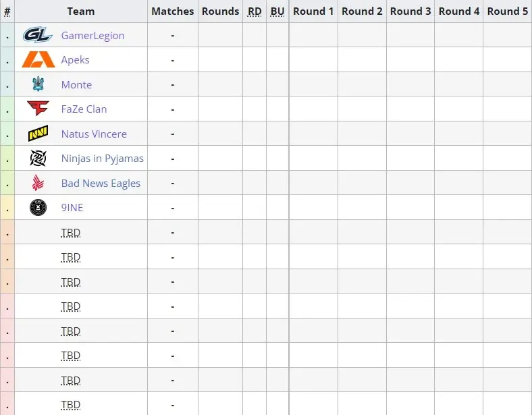Open the Ninjas in Pyjamas link
532x415 pixels.
click(103, 159)
